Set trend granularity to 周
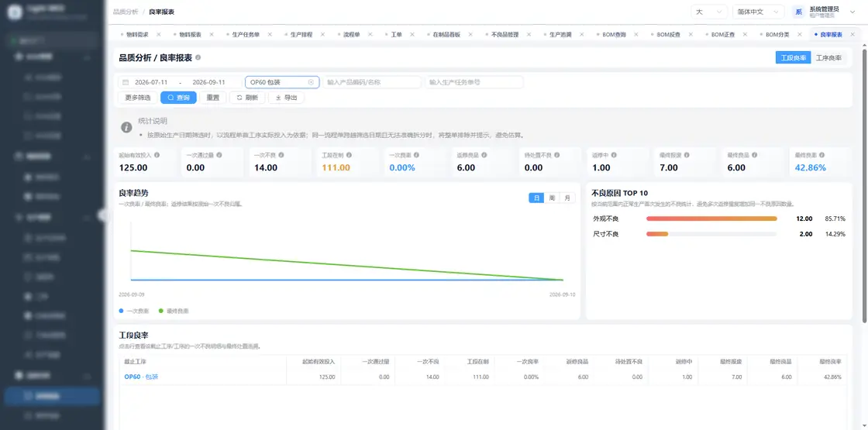The width and height of the screenshot is (868, 430). [x=552, y=198]
